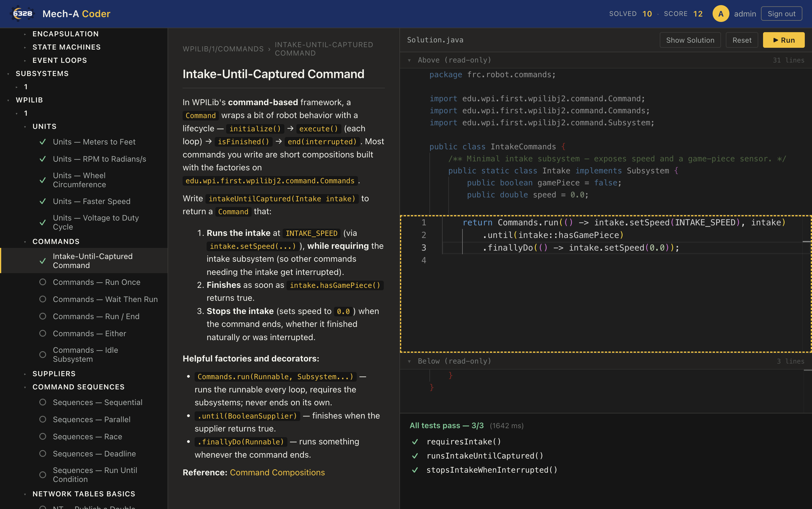Open the Units — Voltage to Duty Cycle exercise

coord(96,223)
